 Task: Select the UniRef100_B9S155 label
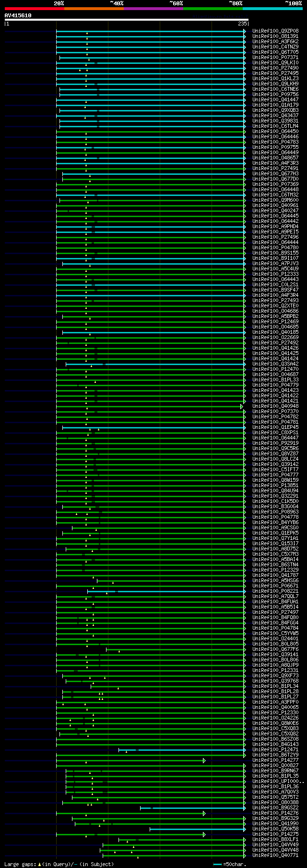(275, 253)
